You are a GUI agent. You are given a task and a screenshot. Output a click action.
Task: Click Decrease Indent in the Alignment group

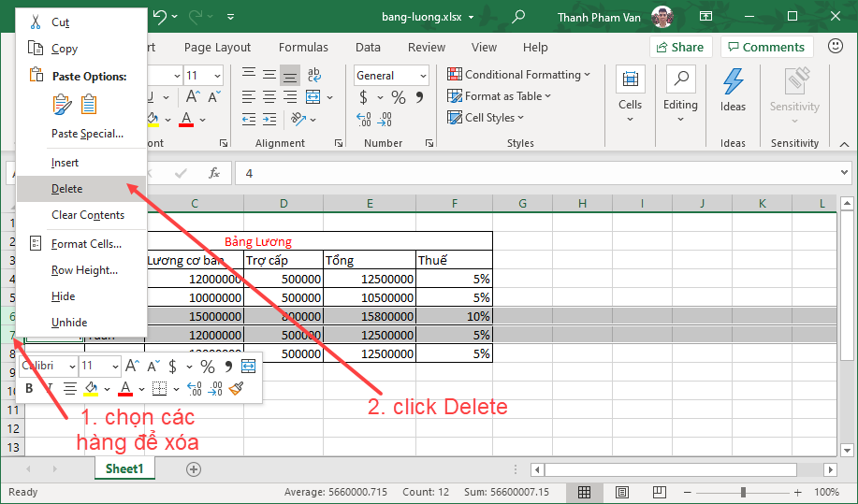pos(249,119)
